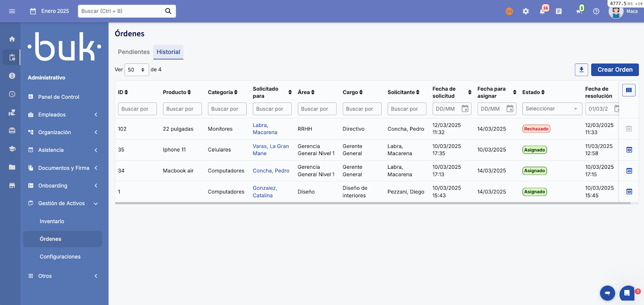
Task: Open the column chooser icon in table
Action: pyautogui.click(x=629, y=90)
